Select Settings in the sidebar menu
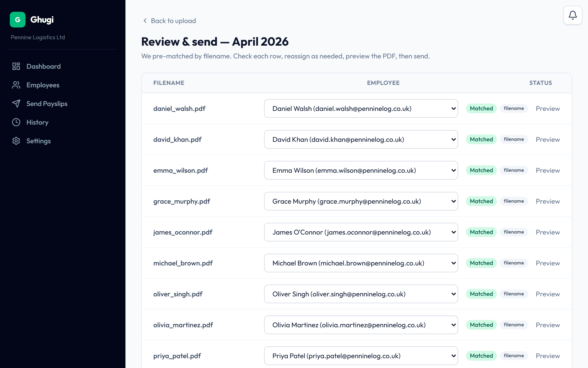This screenshot has height=368, width=588. 38,141
